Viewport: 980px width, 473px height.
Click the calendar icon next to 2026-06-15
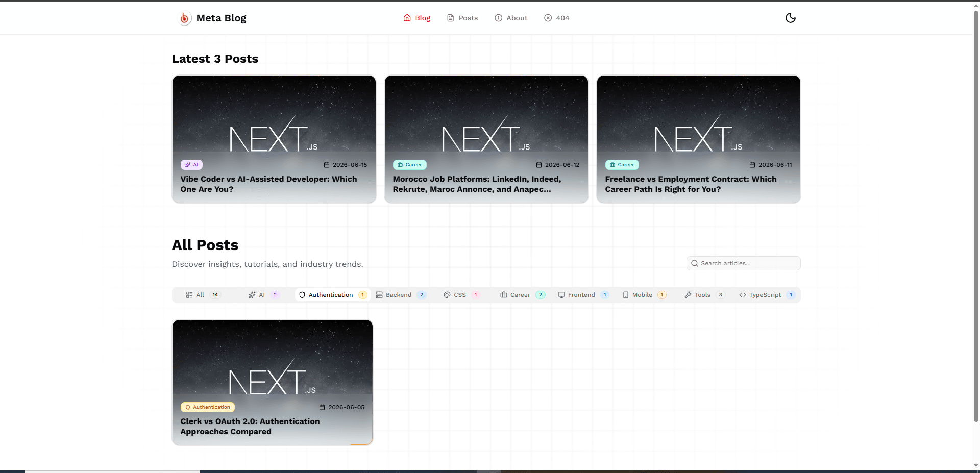[327, 165]
